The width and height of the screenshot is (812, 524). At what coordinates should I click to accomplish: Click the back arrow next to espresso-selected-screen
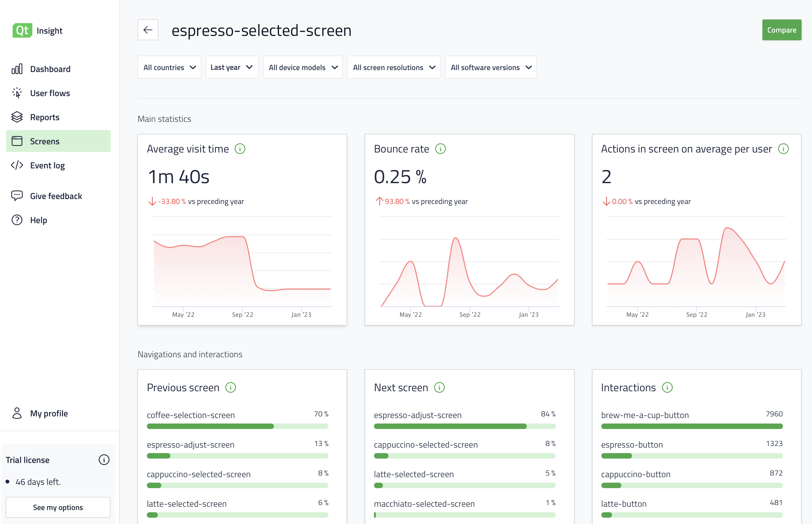pos(148,30)
